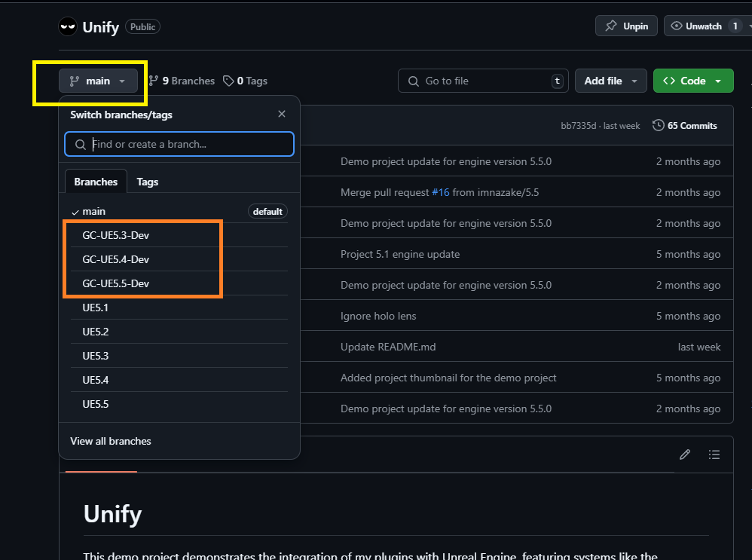Open the Unify repository name link
The width and height of the screenshot is (752, 560).
tap(101, 27)
